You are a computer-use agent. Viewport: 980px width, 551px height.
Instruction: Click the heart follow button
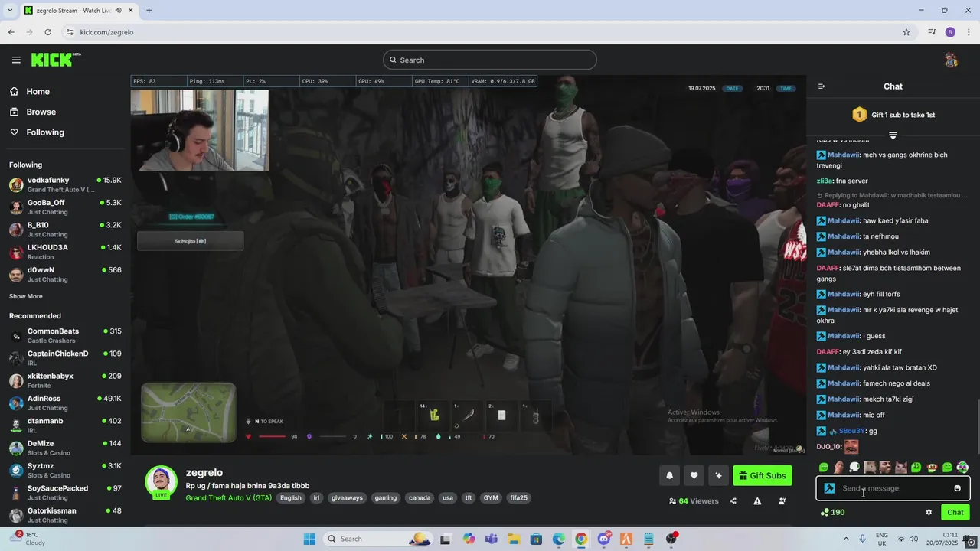click(694, 475)
